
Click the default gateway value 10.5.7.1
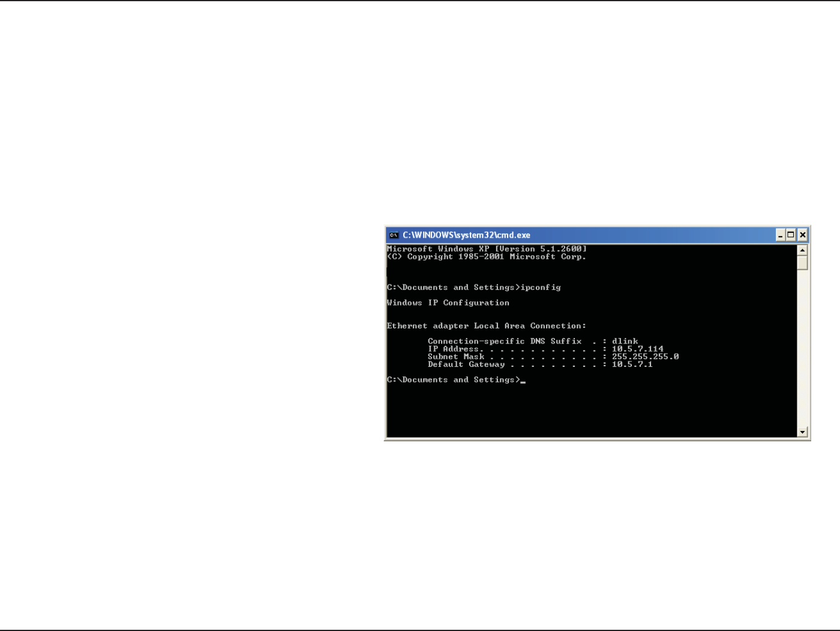pyautogui.click(x=632, y=364)
